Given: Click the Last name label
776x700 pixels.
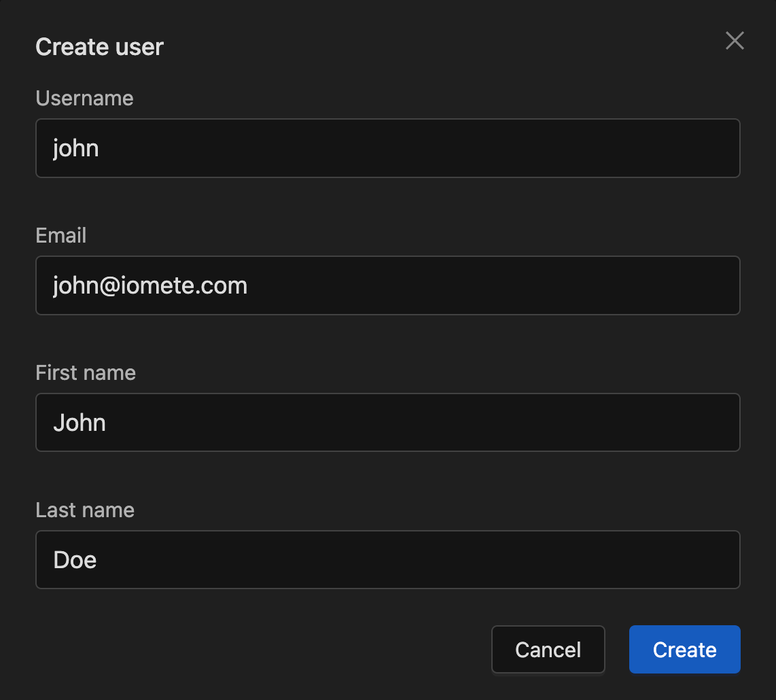Looking at the screenshot, I should 85,510.
